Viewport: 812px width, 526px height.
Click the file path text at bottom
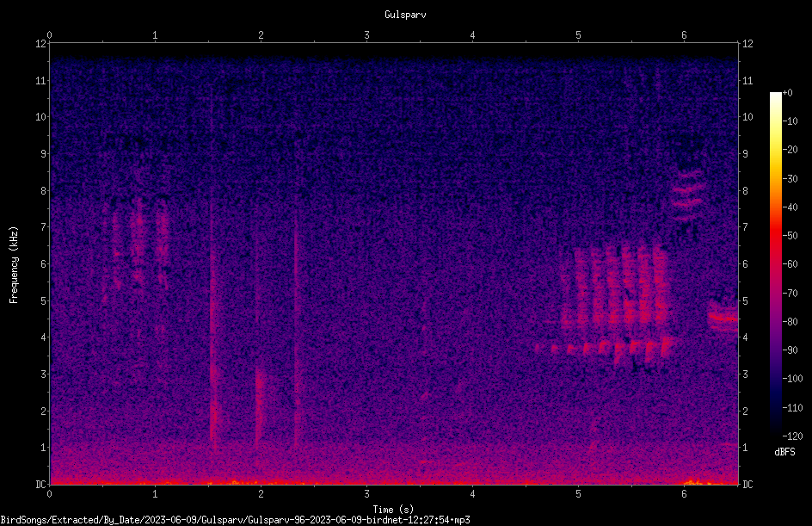tap(235, 520)
